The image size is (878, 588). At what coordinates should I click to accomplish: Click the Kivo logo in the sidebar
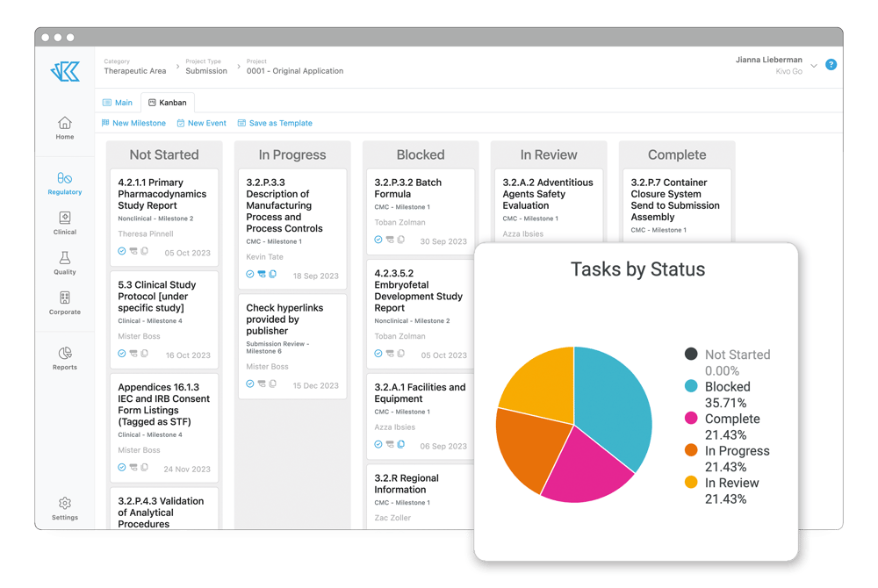[64, 71]
